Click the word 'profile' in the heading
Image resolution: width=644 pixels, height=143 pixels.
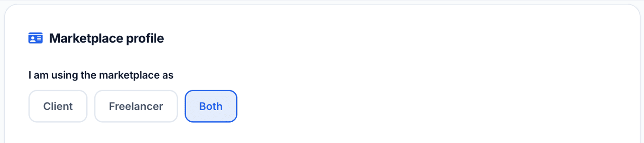point(145,39)
